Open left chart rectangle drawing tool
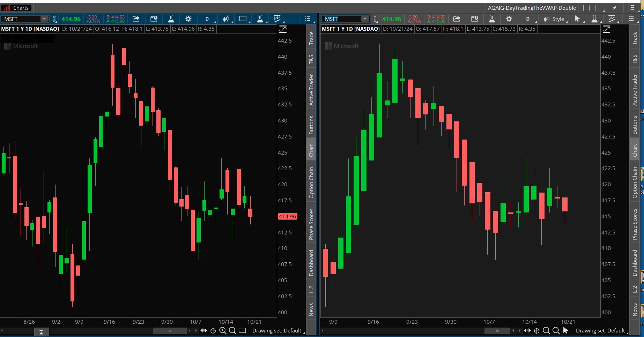Screen dimensions: 644x337 (244, 19)
